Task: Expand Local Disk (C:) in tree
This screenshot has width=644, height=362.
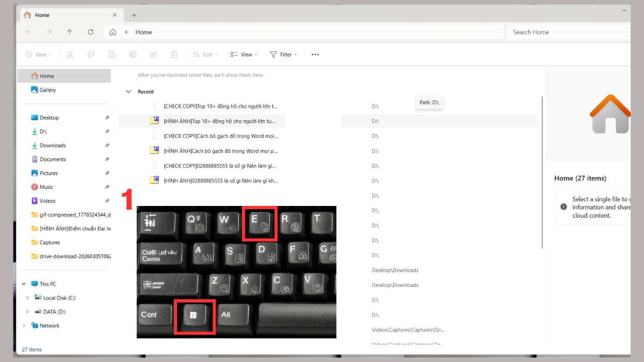Action: [27, 298]
